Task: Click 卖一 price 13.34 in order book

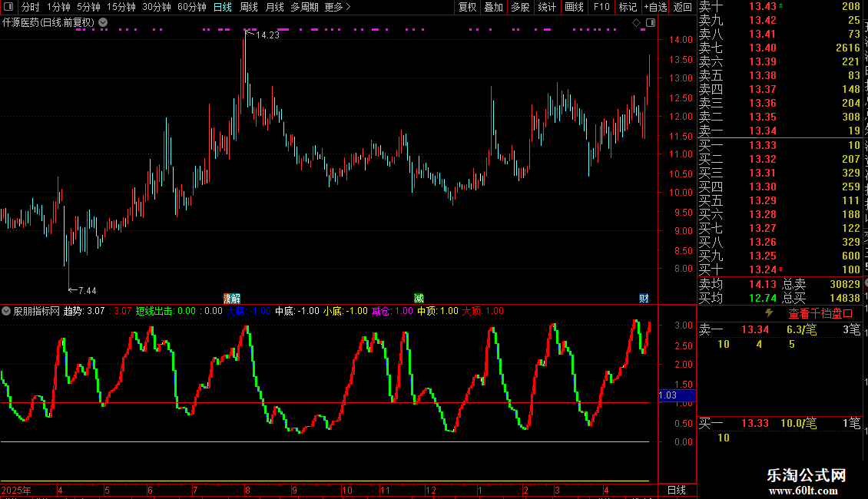Action: click(762, 131)
